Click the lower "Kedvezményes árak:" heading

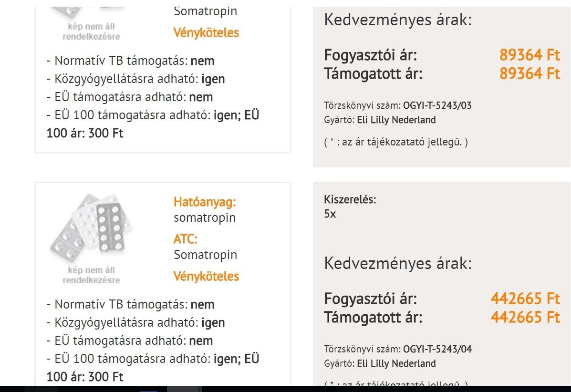(x=398, y=263)
